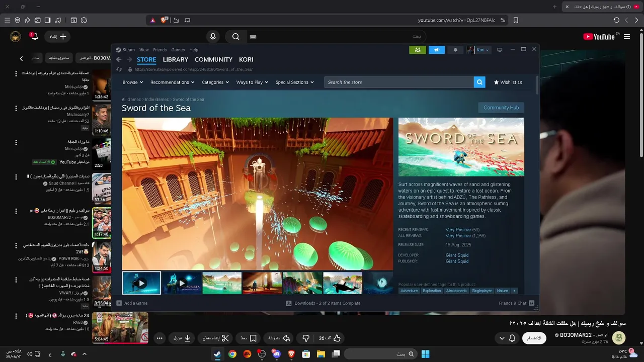Viewport: 644px width, 362px height.
Task: Dislike the YouTube video
Action: [306, 338]
